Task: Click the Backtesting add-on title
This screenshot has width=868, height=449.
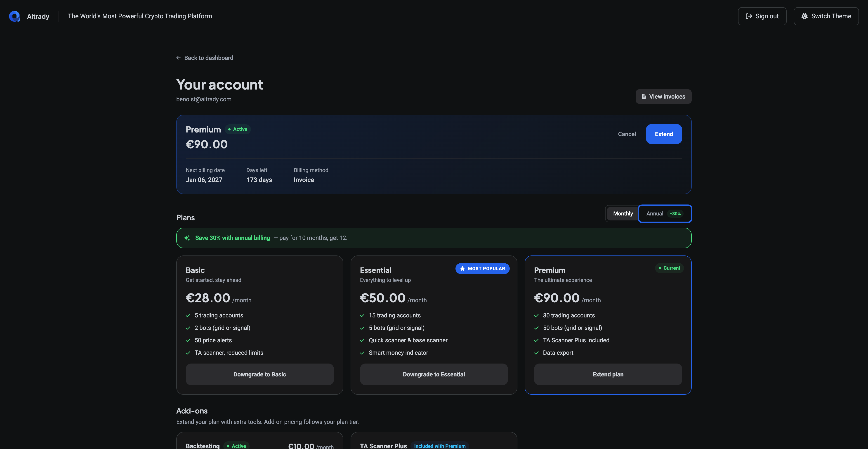Action: point(203,446)
